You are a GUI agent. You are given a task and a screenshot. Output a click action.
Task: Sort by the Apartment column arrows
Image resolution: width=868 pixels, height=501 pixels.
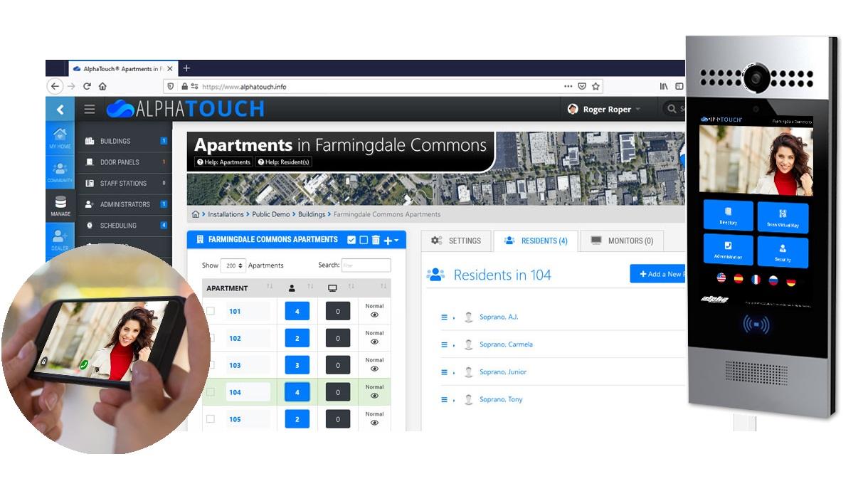pyautogui.click(x=270, y=288)
